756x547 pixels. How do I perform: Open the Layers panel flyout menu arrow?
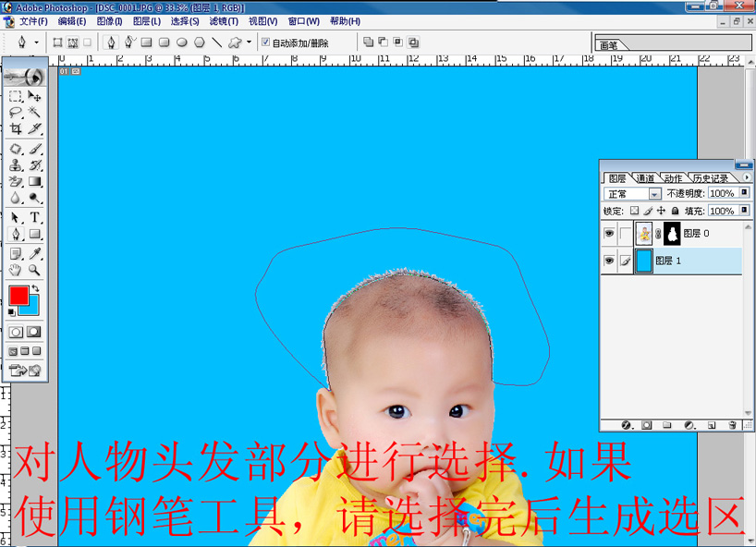tap(748, 177)
